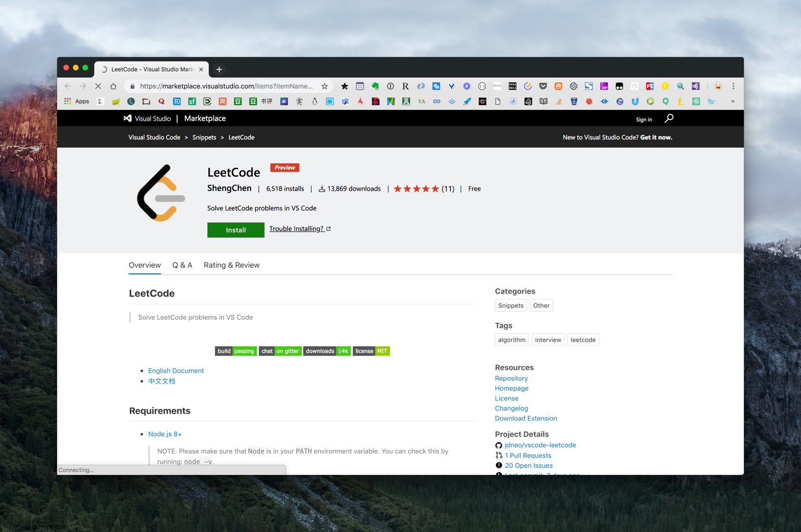The height and width of the screenshot is (532, 801).
Task: Open the Apps grid in bookmarks bar
Action: [x=77, y=101]
